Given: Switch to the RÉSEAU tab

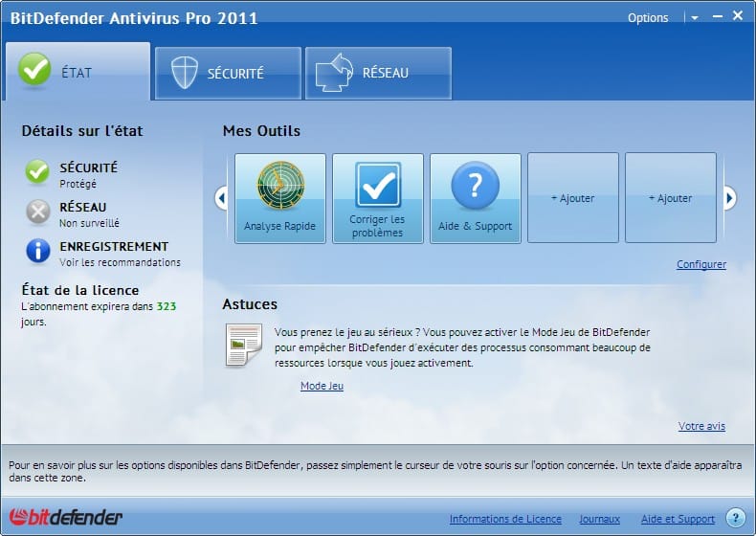Looking at the screenshot, I should pos(379,74).
